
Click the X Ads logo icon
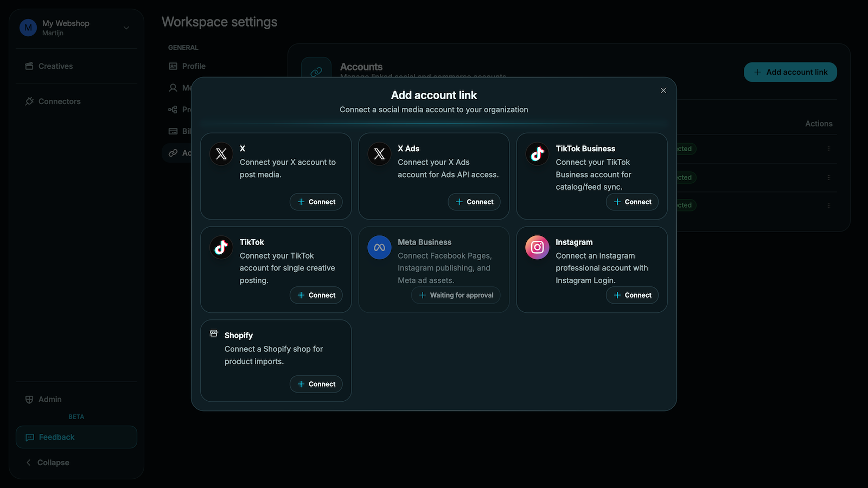[379, 154]
